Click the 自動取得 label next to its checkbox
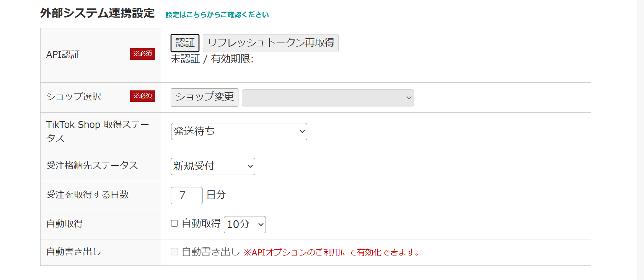 point(201,223)
